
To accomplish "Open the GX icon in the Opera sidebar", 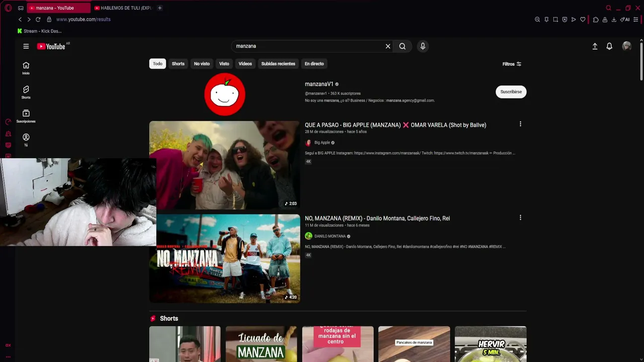I will click(8, 345).
